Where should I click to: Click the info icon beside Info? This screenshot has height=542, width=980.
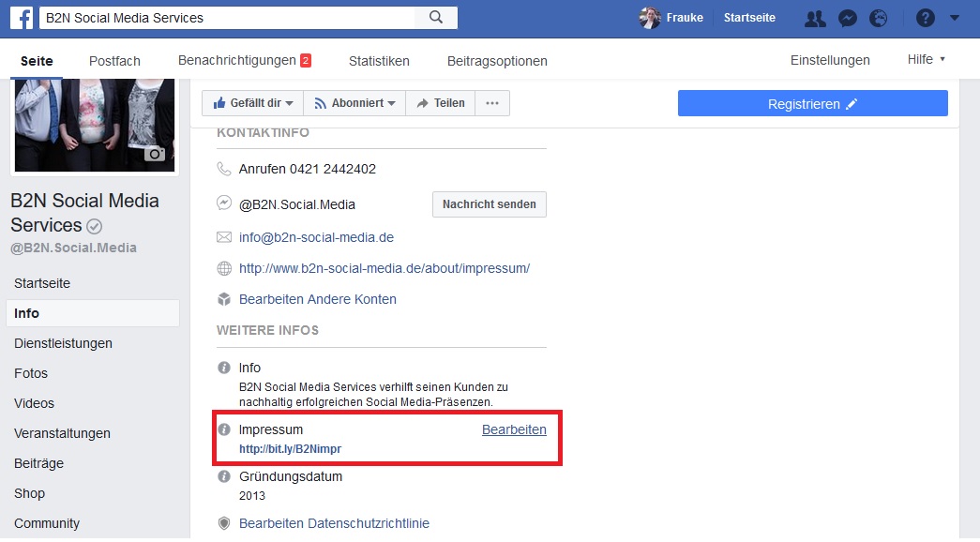click(x=224, y=368)
